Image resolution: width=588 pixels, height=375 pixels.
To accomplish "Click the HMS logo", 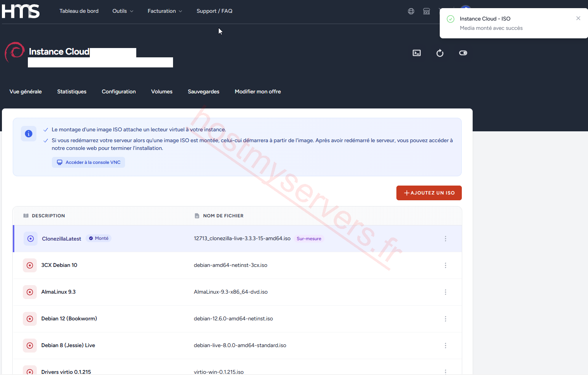I will [21, 11].
